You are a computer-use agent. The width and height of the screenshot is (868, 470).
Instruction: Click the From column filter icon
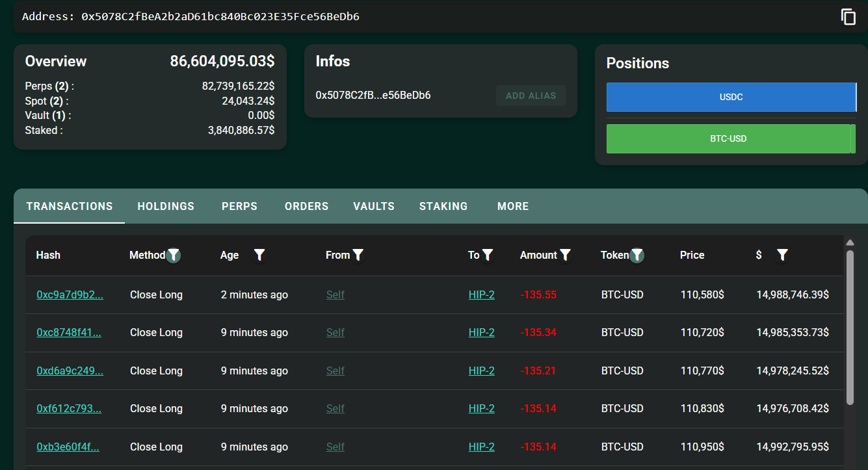tap(358, 255)
